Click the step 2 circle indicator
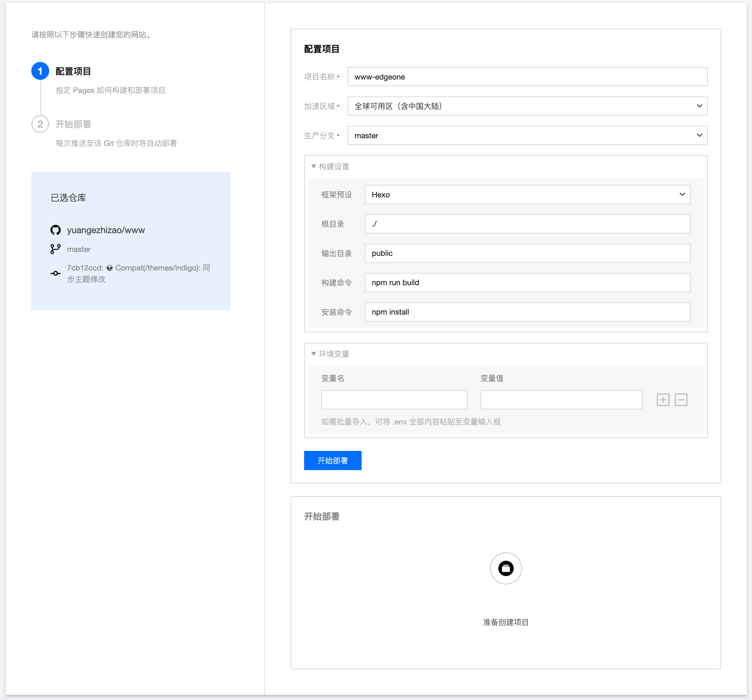The width and height of the screenshot is (752, 700). pos(40,124)
